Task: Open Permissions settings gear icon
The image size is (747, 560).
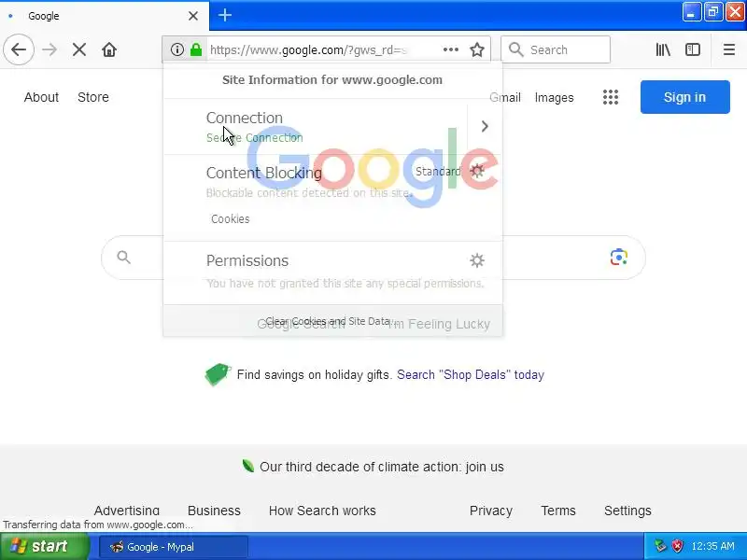Action: click(477, 260)
